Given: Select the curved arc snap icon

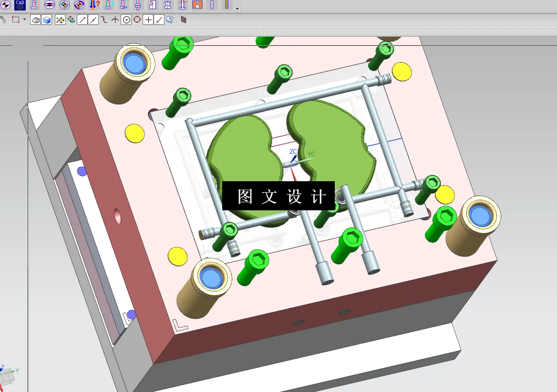Looking at the screenshot, I should [x=104, y=20].
